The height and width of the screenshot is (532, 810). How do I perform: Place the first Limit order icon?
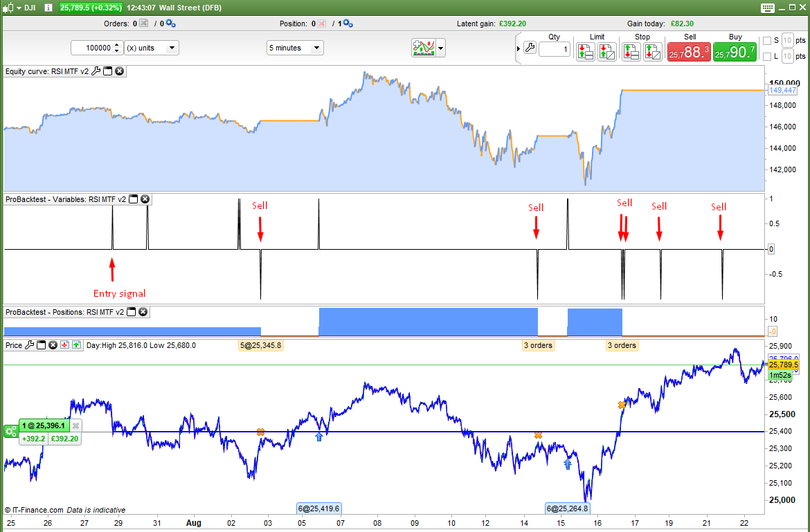585,52
